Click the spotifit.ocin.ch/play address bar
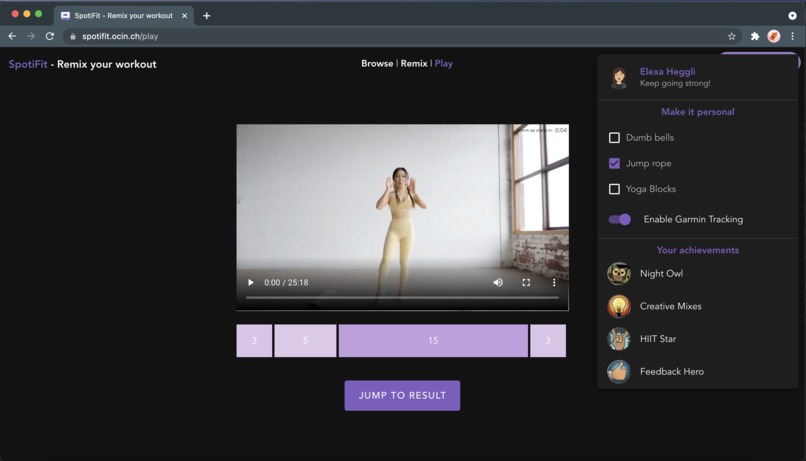The width and height of the screenshot is (806, 461). coord(401,36)
